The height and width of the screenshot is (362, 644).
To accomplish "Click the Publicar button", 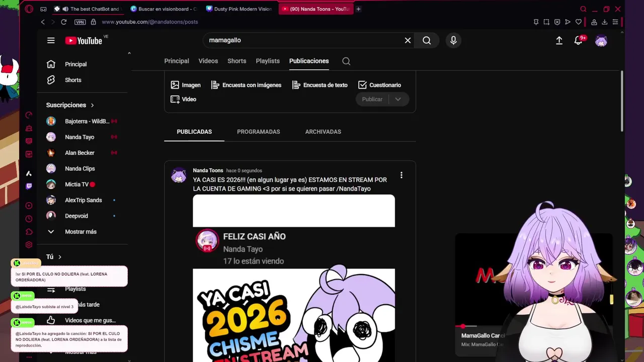I will tap(372, 99).
